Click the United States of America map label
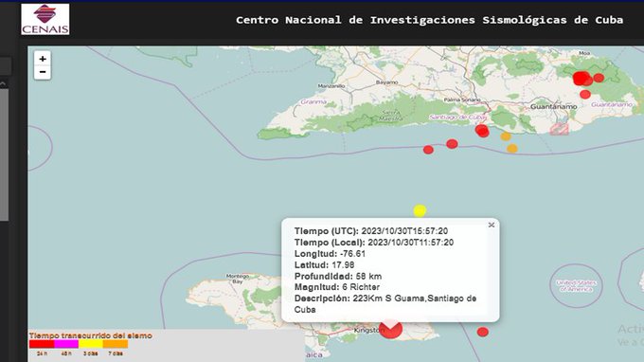Screen dimensions: 644x362 click(576, 286)
